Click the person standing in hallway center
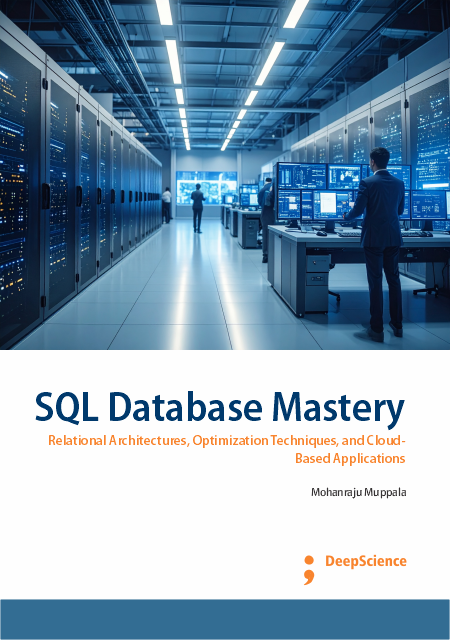 198,208
